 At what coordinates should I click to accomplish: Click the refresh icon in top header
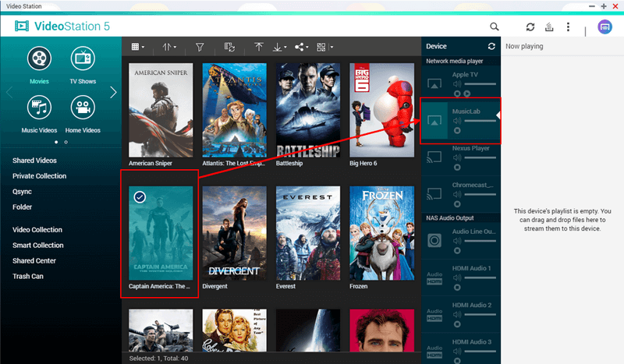pyautogui.click(x=530, y=27)
